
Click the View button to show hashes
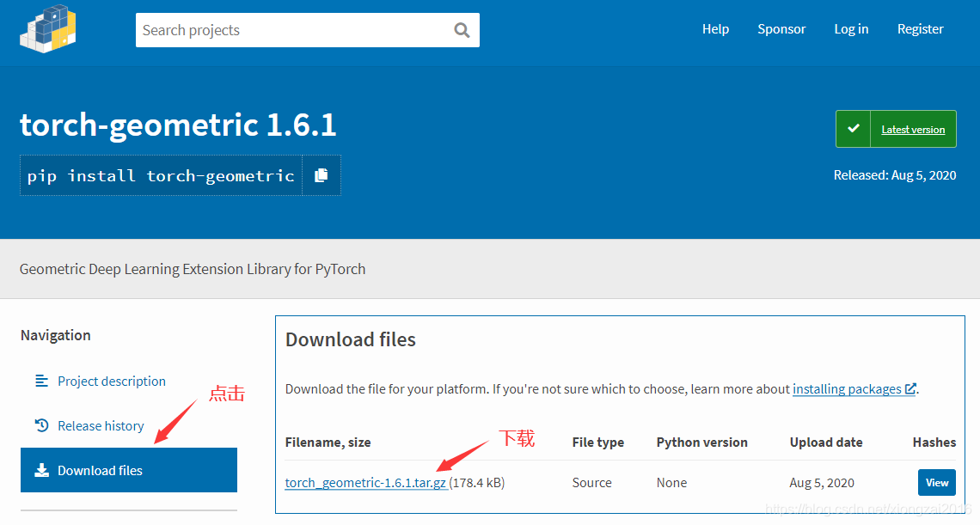pyautogui.click(x=936, y=482)
